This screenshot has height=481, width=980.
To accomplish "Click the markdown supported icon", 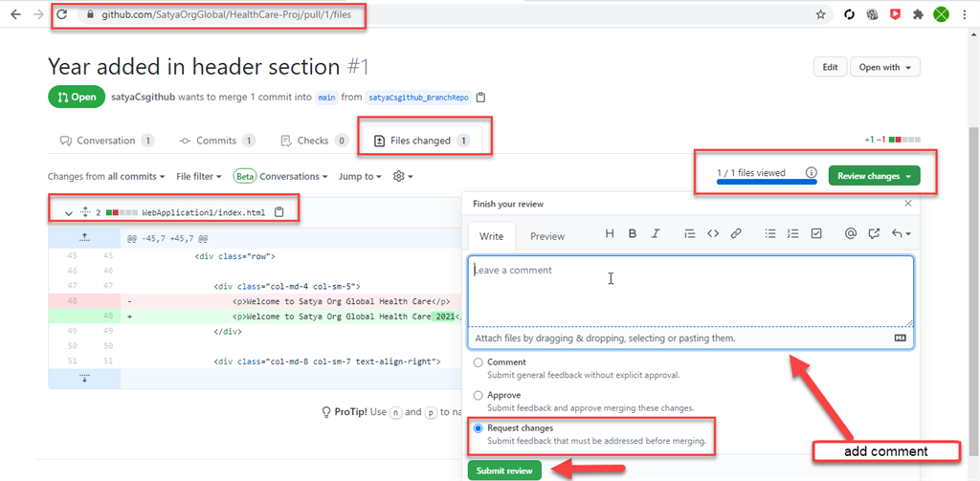I will [900, 338].
